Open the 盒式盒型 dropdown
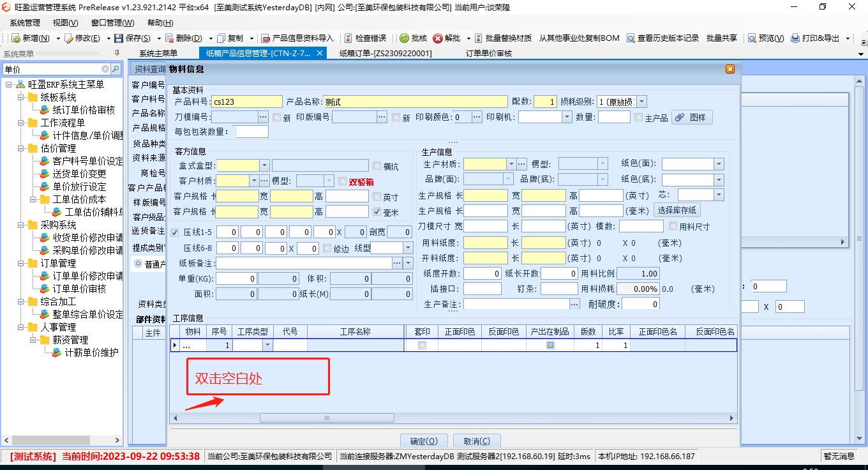Image resolution: width=868 pixels, height=470 pixels. 265,165
